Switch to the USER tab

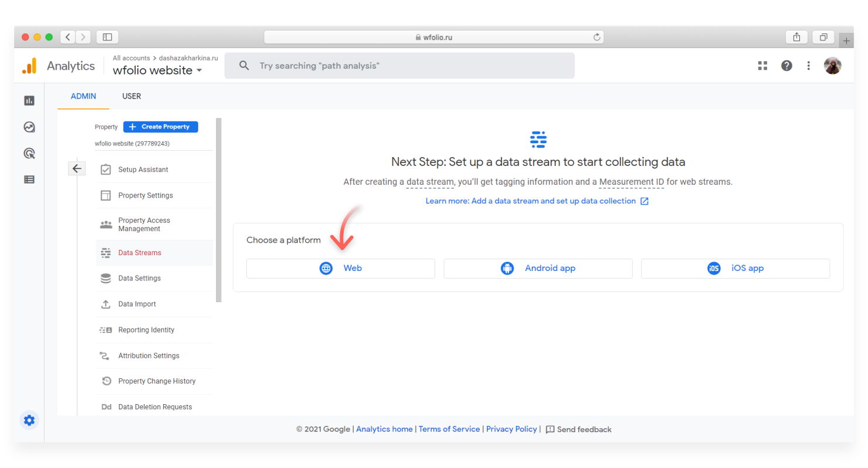coord(131,96)
